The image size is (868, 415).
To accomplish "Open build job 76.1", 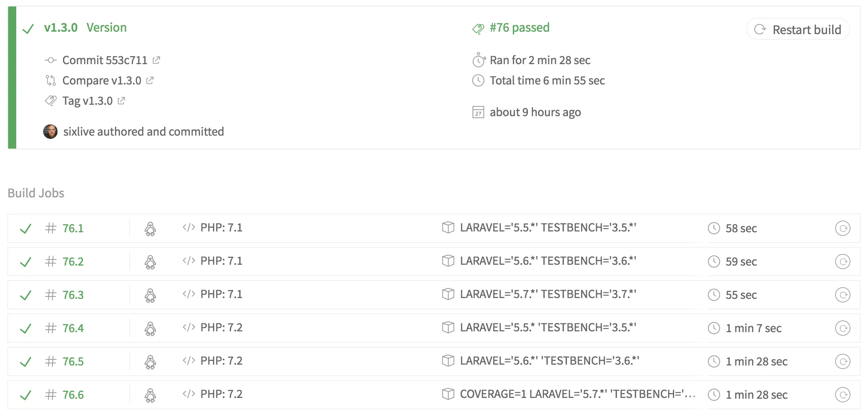I will (x=73, y=228).
